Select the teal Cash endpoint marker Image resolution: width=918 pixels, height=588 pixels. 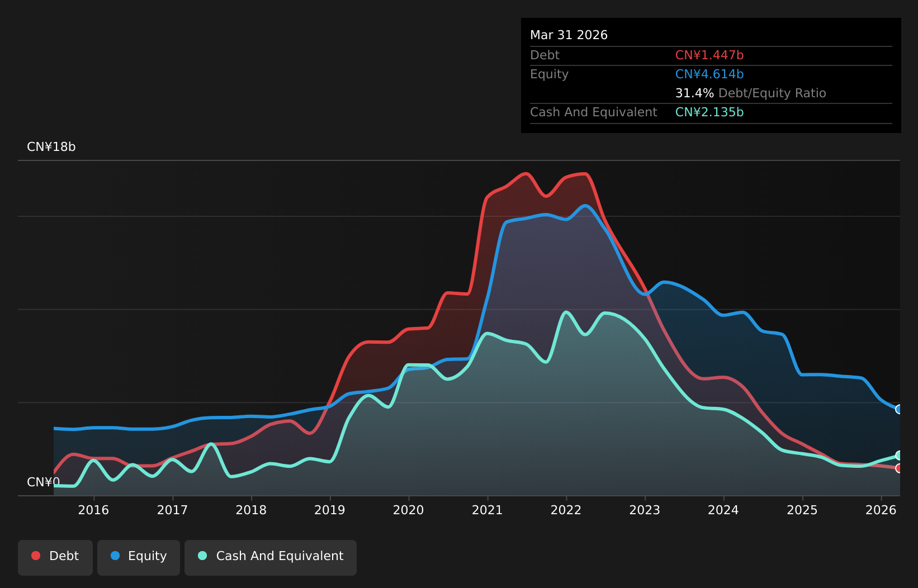point(899,456)
